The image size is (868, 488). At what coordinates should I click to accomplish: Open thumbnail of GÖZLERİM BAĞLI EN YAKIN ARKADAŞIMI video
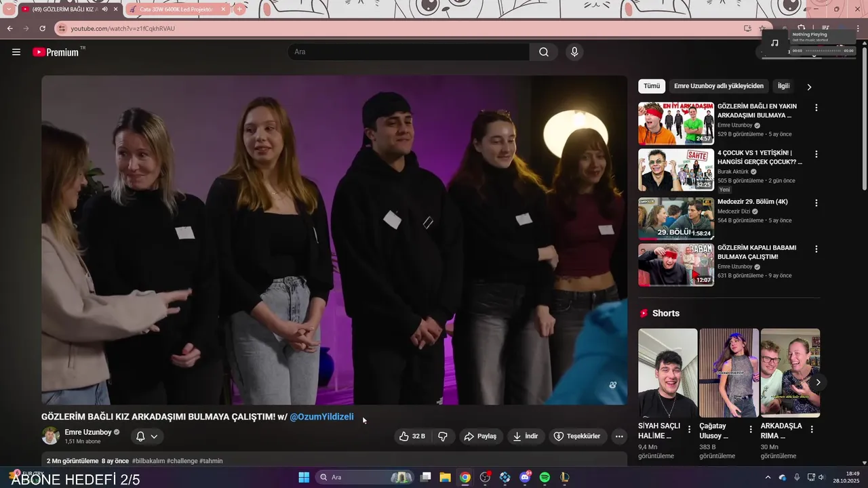[676, 123]
